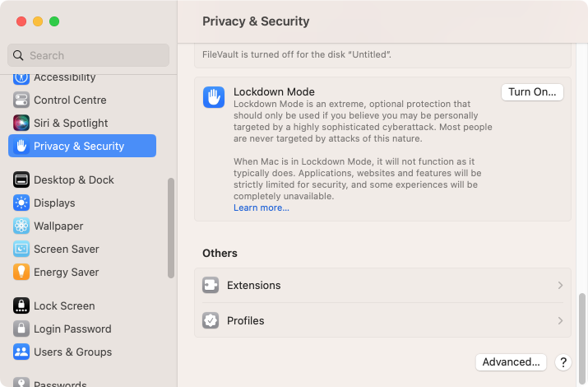Select the Screen Saver icon
Screen dimensions: 588x387
(x=21, y=249)
